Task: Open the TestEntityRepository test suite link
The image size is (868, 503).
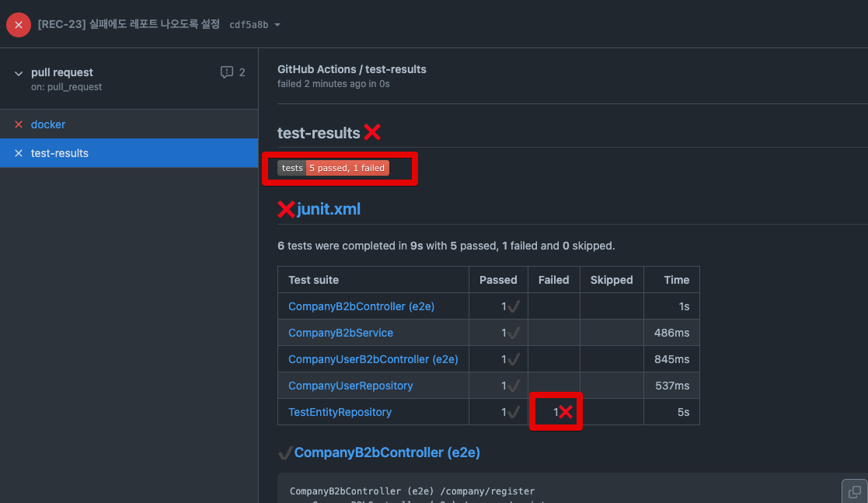Action: click(340, 412)
